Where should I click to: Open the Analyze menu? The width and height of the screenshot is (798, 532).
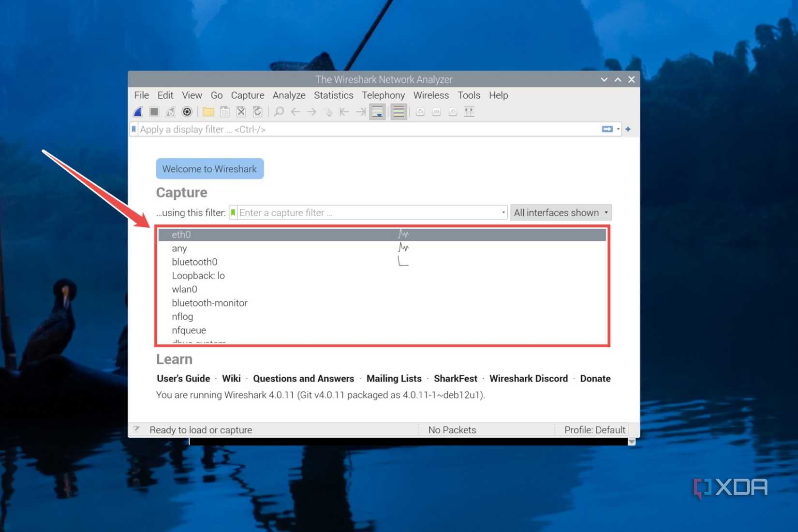[x=289, y=95]
